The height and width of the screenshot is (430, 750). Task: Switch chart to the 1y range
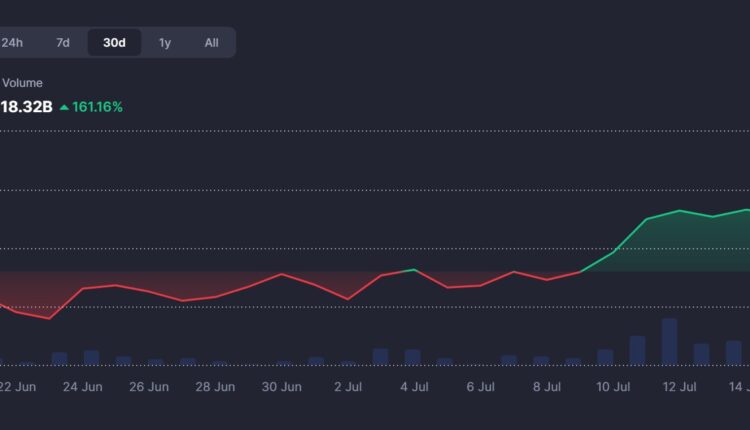pyautogui.click(x=165, y=43)
